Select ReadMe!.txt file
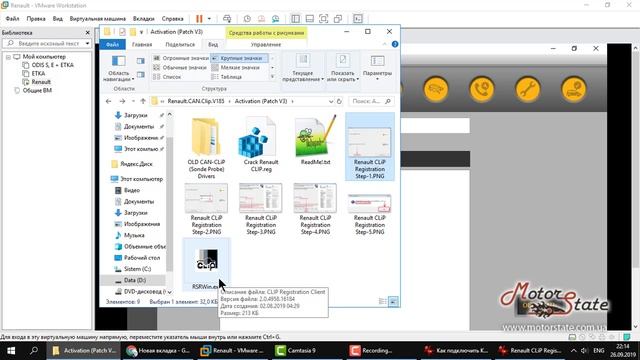The width and height of the screenshot is (640, 360). tap(315, 141)
